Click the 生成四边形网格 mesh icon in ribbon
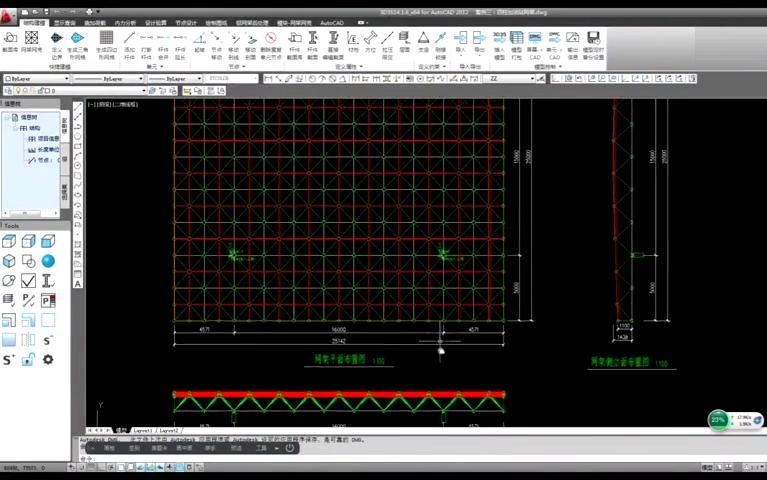The height and width of the screenshot is (480, 767). tap(106, 38)
